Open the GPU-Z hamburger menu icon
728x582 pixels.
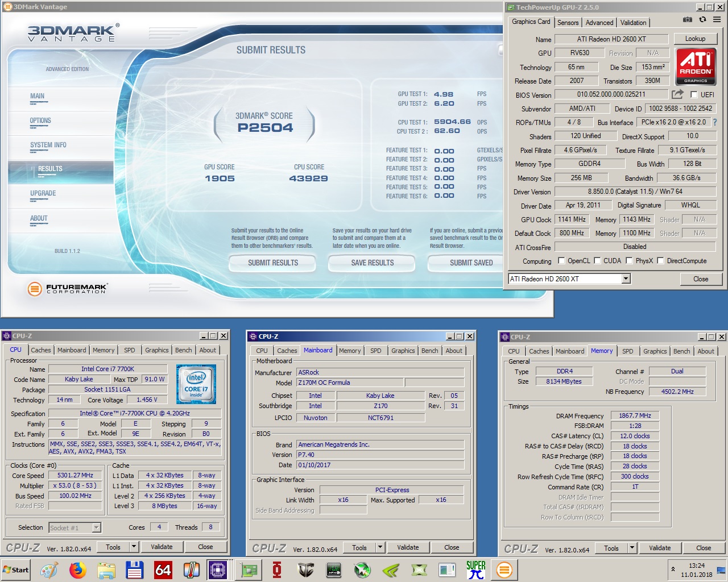[x=717, y=20]
